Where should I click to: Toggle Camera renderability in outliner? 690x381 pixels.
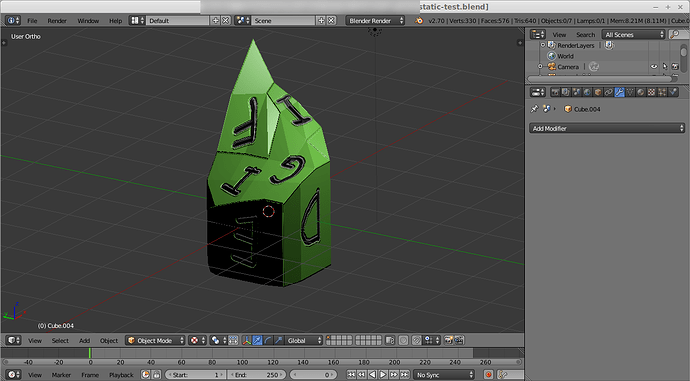[675, 66]
